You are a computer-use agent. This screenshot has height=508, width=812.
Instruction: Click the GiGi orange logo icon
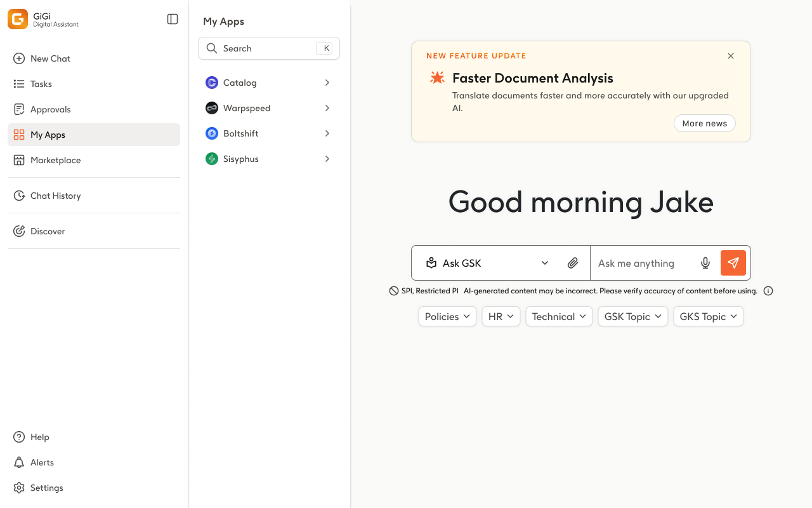tap(18, 19)
